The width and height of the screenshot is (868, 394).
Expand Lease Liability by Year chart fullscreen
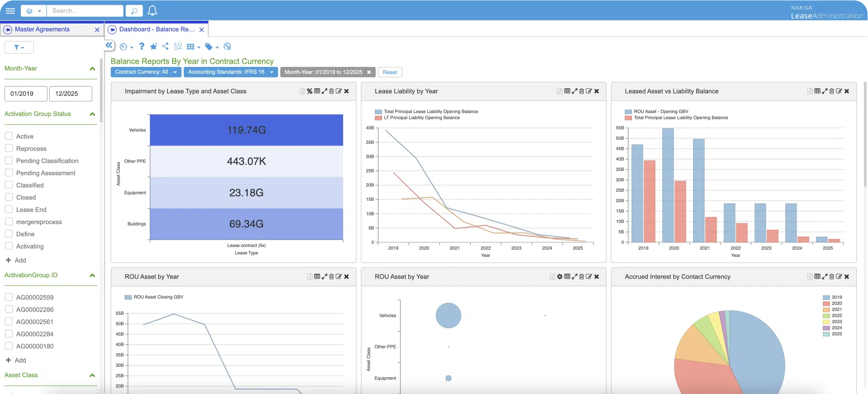tap(575, 91)
